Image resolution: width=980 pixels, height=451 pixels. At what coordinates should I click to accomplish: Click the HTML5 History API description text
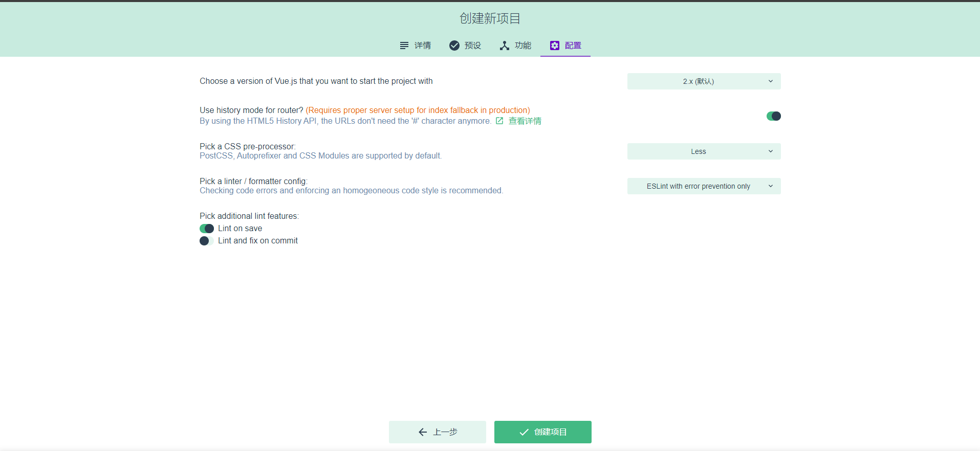[345, 121]
